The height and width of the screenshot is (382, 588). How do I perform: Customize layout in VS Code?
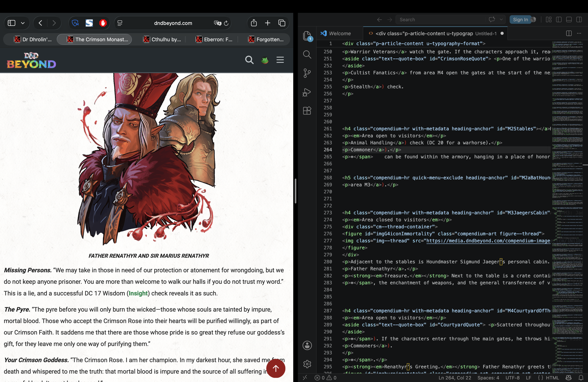coord(549,20)
